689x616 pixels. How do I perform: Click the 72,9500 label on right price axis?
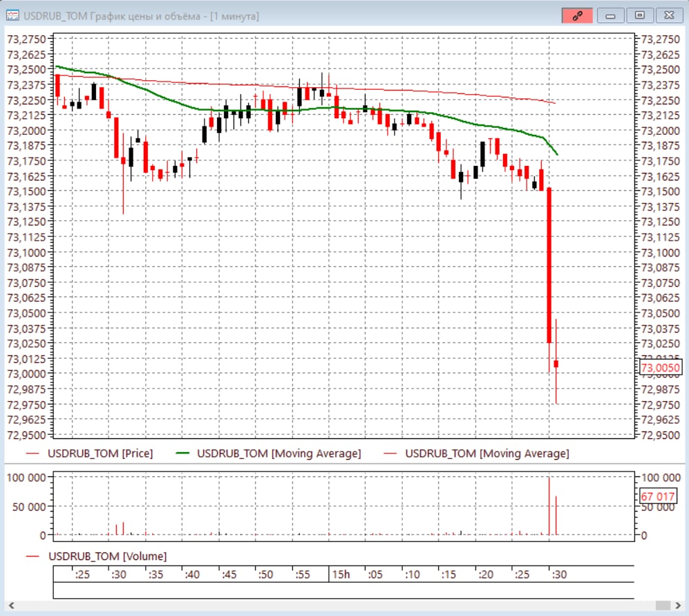pyautogui.click(x=661, y=436)
